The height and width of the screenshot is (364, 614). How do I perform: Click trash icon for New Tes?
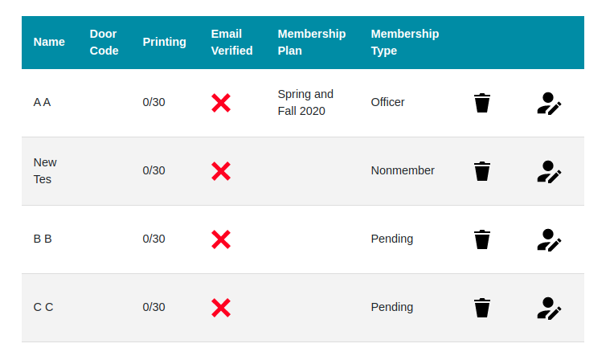pyautogui.click(x=481, y=171)
